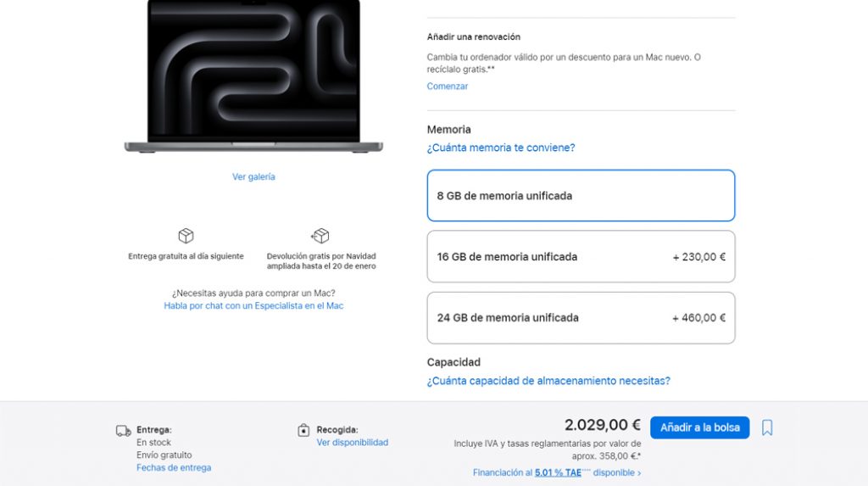Open Fechas de entrega link
Screen dimensions: 868x486
click(174, 467)
